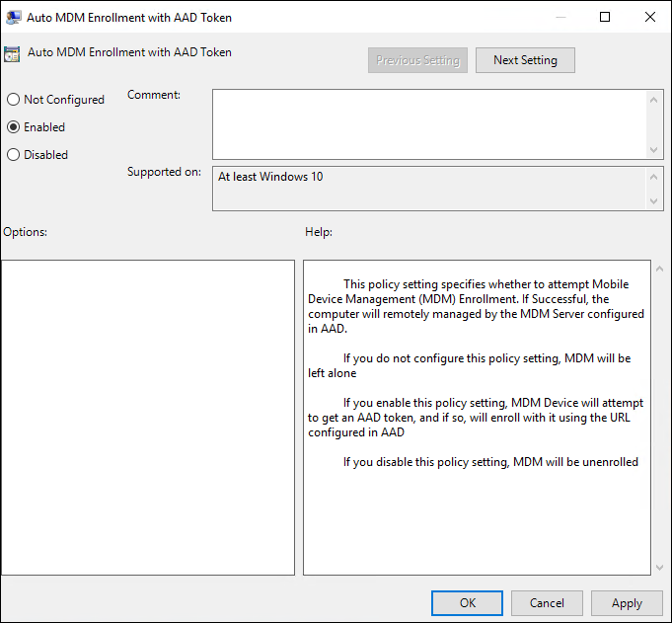Set the policy to Disabled
672x623 pixels.
(13, 155)
